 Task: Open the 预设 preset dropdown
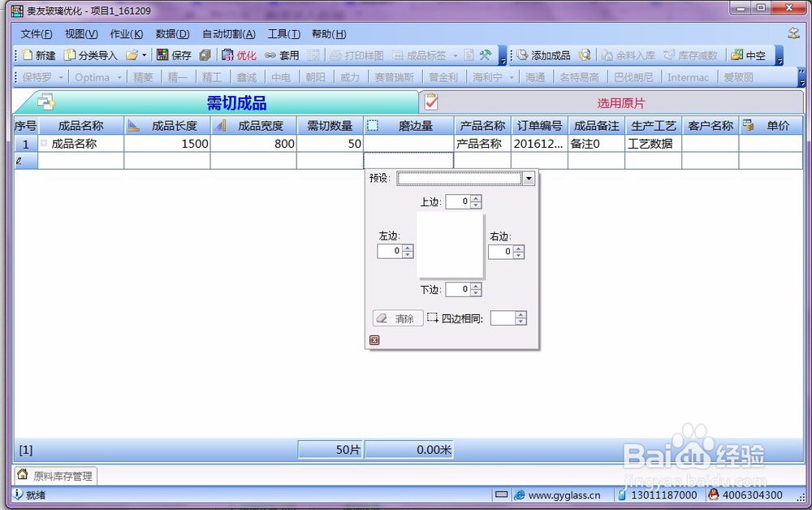tap(529, 179)
